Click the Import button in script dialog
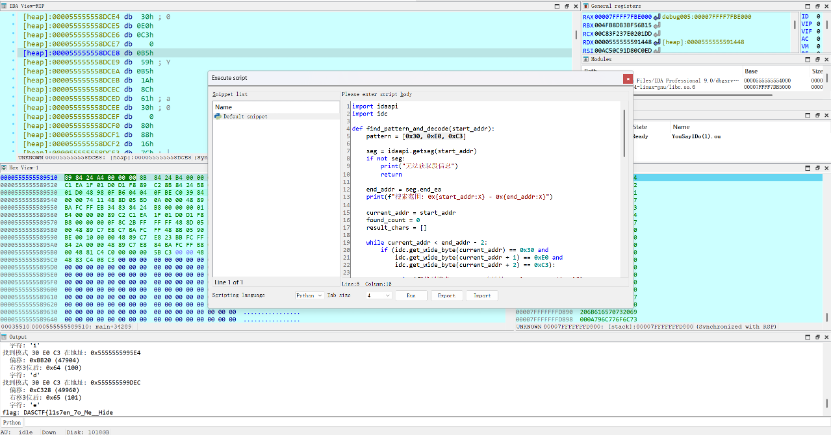 tap(482, 296)
